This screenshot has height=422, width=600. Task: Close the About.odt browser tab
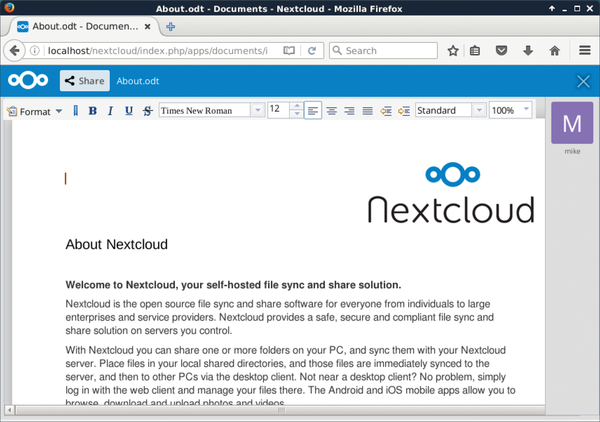(147, 26)
